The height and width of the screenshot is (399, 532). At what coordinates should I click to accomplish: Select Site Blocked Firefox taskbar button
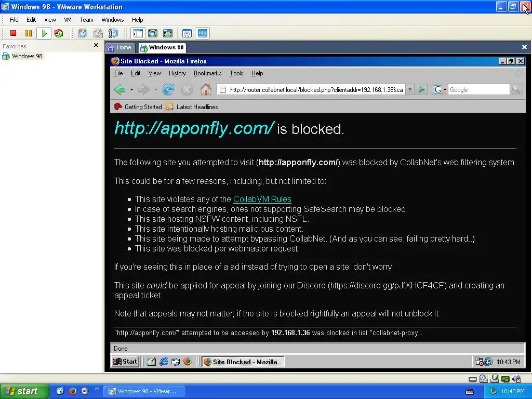click(243, 362)
